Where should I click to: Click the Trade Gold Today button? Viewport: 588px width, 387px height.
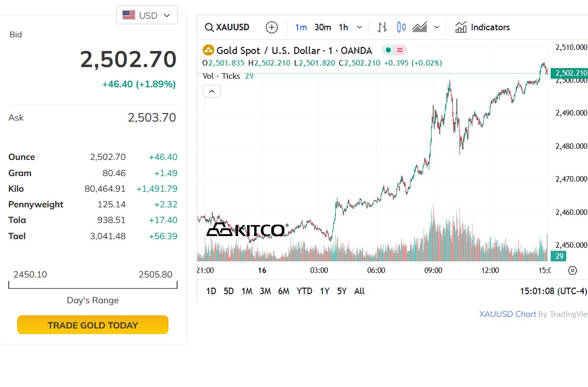point(93,325)
